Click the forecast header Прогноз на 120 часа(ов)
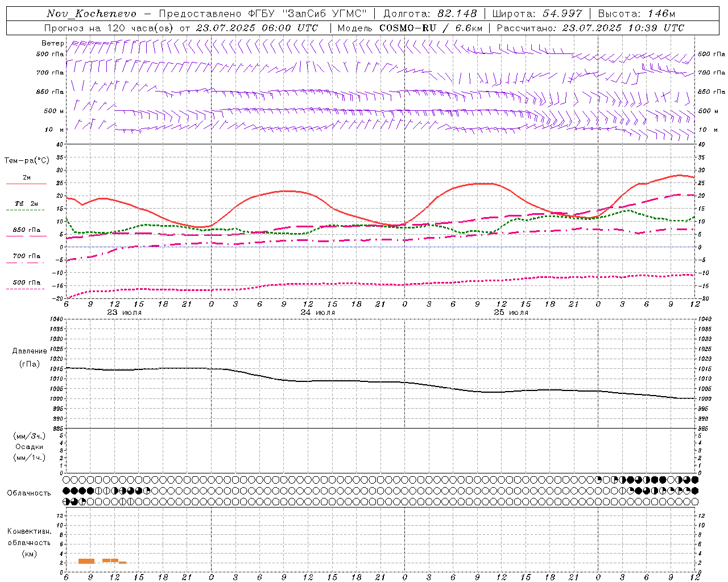 [x=110, y=28]
